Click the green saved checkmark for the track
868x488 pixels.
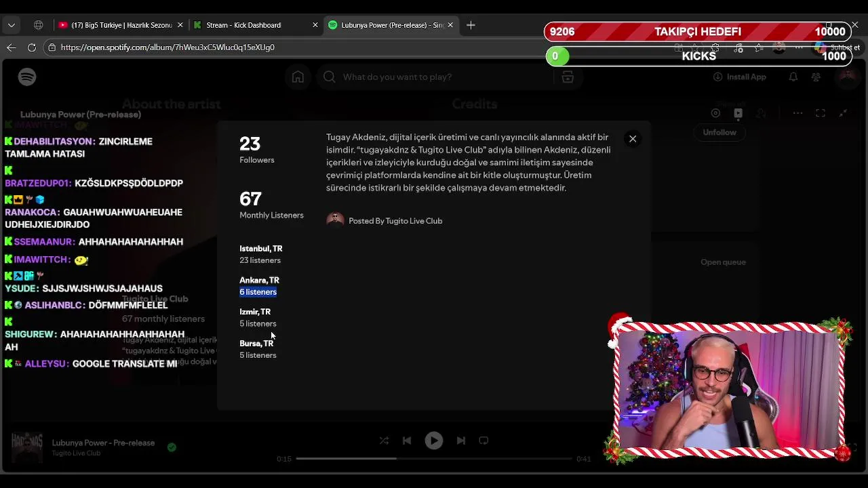click(x=172, y=447)
